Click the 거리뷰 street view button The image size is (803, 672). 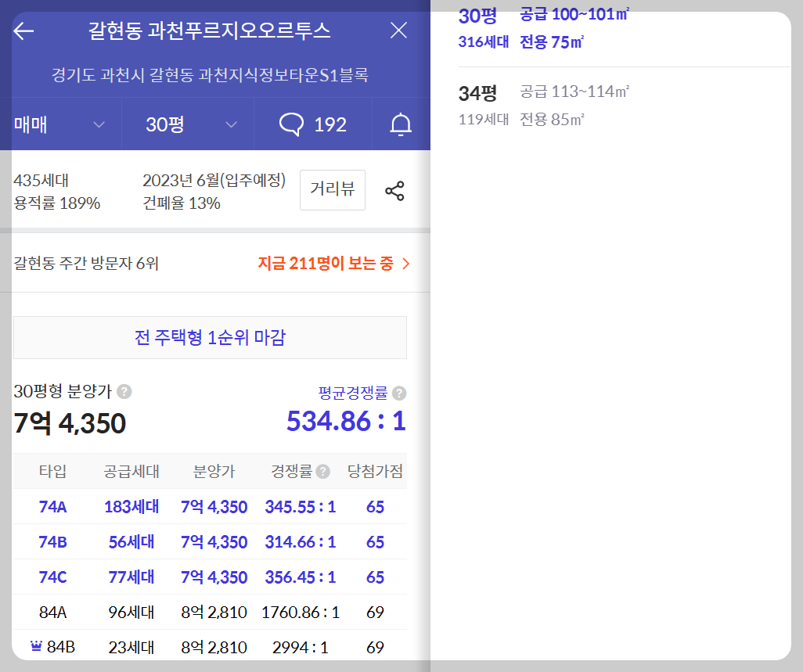(x=332, y=189)
